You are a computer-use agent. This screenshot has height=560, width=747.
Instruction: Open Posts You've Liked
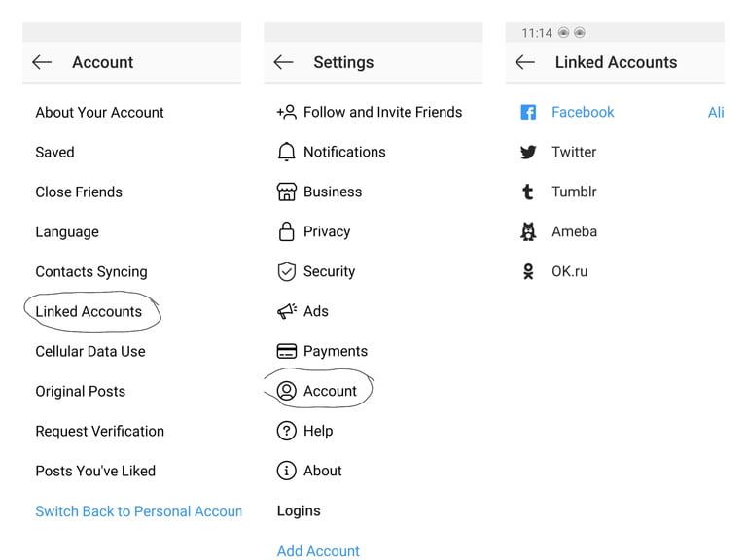[x=95, y=471]
